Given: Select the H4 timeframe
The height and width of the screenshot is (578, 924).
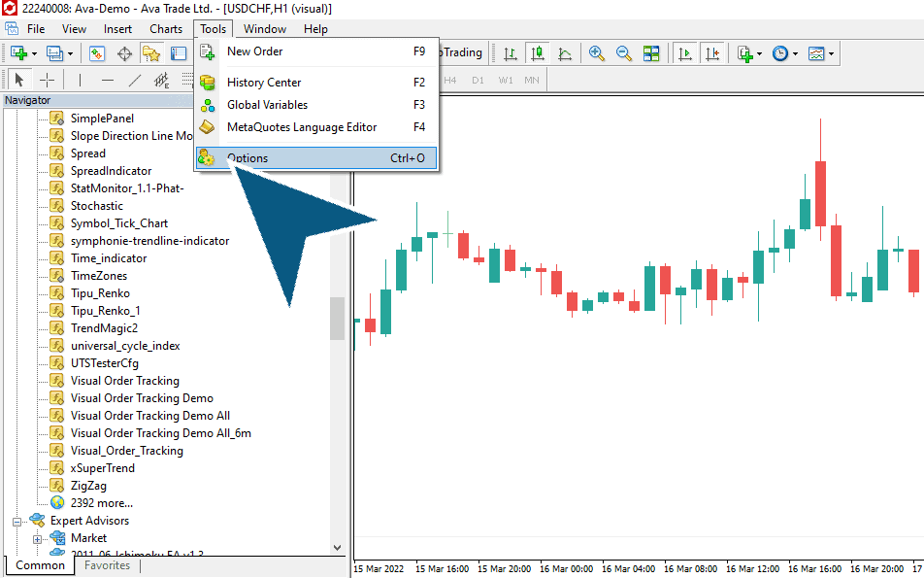Looking at the screenshot, I should [x=450, y=81].
